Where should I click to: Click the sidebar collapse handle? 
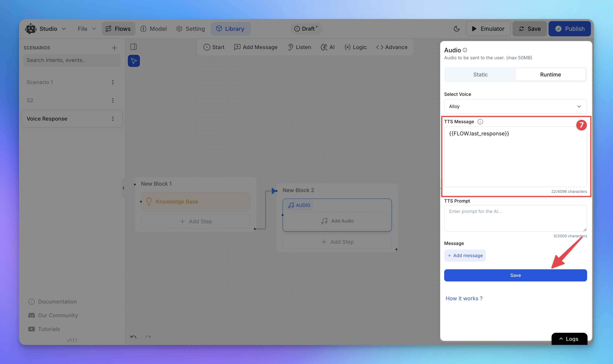coord(123,188)
